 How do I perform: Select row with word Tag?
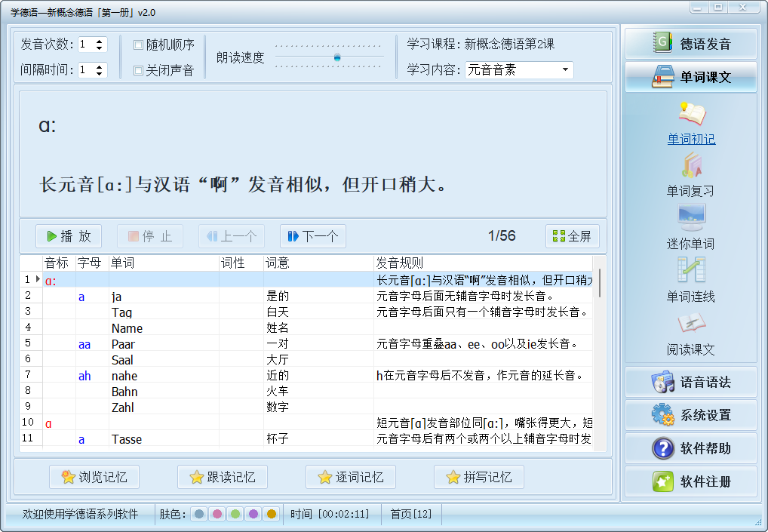(x=306, y=312)
